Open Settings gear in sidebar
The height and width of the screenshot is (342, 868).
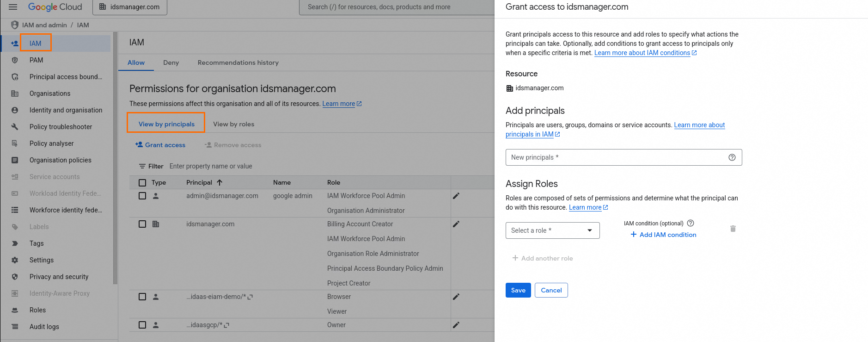(15, 260)
